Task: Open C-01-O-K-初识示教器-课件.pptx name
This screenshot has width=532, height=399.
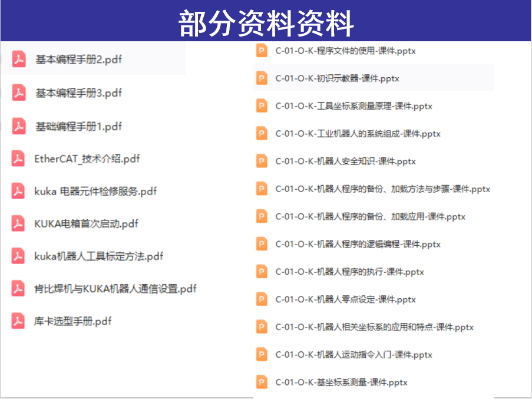Action: [x=337, y=78]
